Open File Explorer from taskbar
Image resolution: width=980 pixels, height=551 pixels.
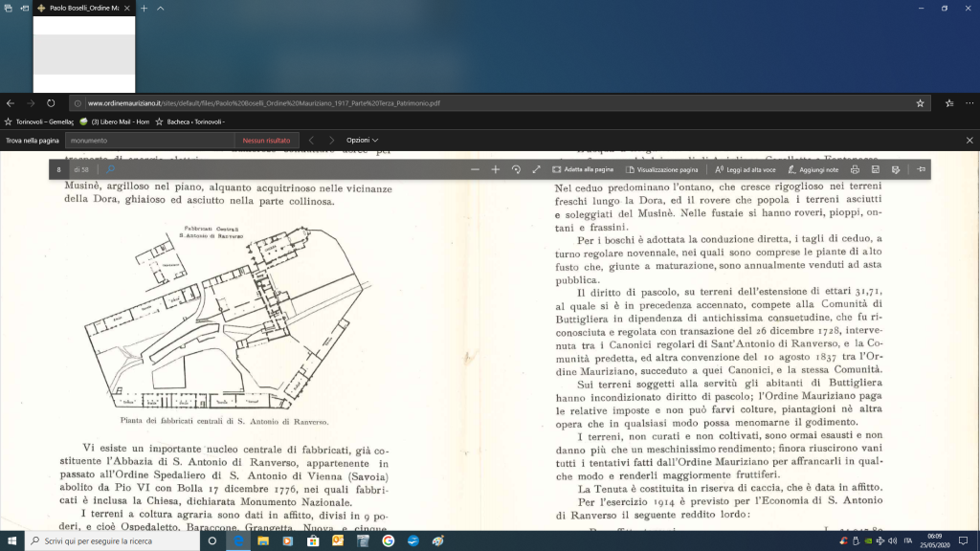point(263,541)
